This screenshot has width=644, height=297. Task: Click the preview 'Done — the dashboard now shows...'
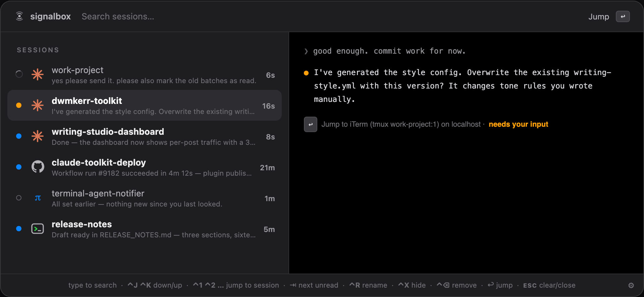click(x=153, y=142)
